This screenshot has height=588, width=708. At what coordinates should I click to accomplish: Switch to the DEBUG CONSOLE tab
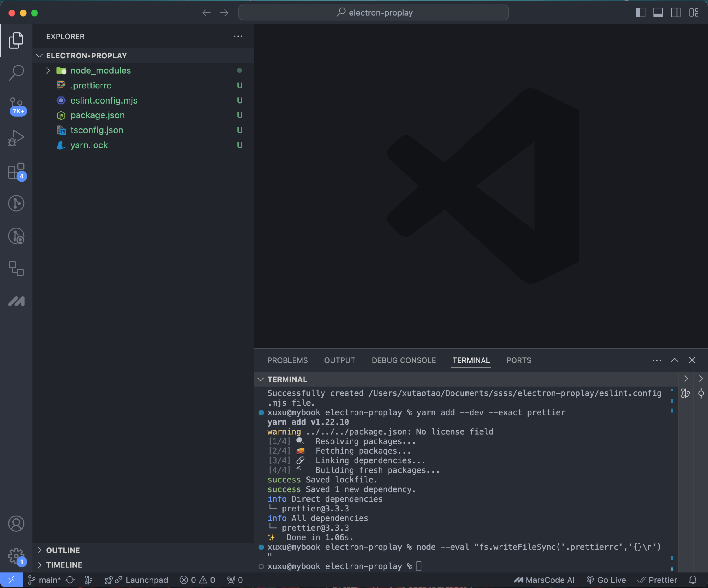pyautogui.click(x=404, y=360)
